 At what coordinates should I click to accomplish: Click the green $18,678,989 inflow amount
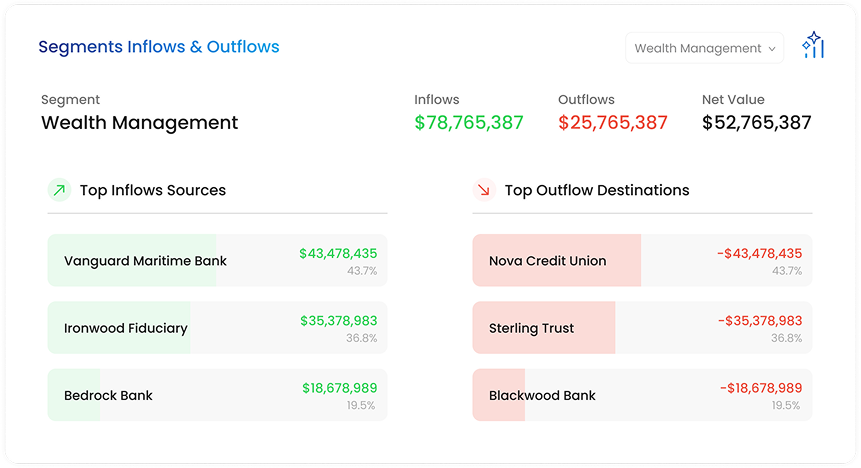[340, 388]
